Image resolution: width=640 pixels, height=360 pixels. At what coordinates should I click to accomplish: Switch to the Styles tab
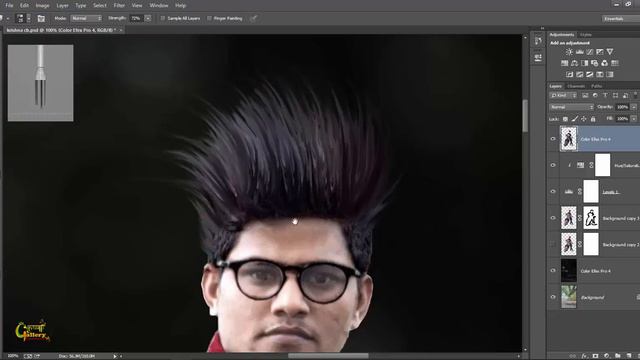coord(585,35)
